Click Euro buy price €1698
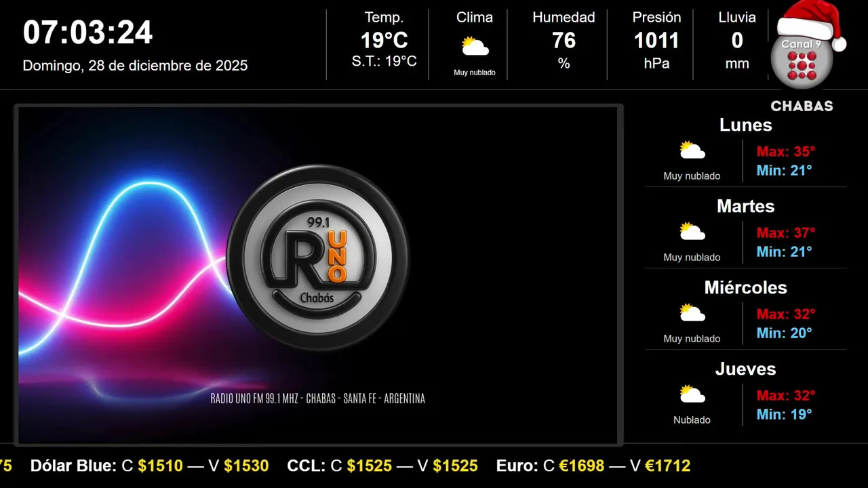 pos(582,466)
